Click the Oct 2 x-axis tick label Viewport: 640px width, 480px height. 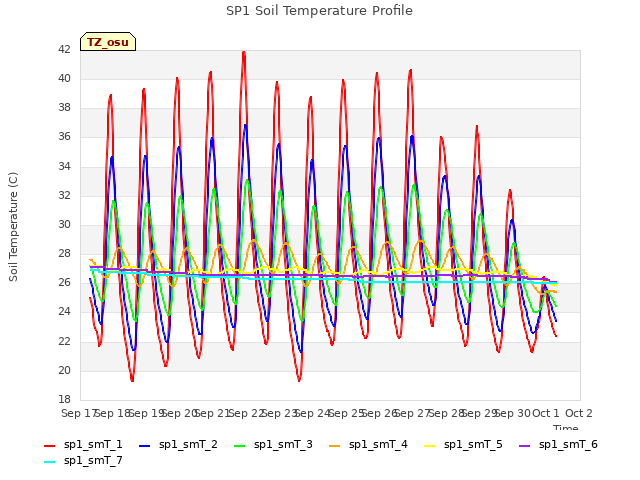coord(579,413)
